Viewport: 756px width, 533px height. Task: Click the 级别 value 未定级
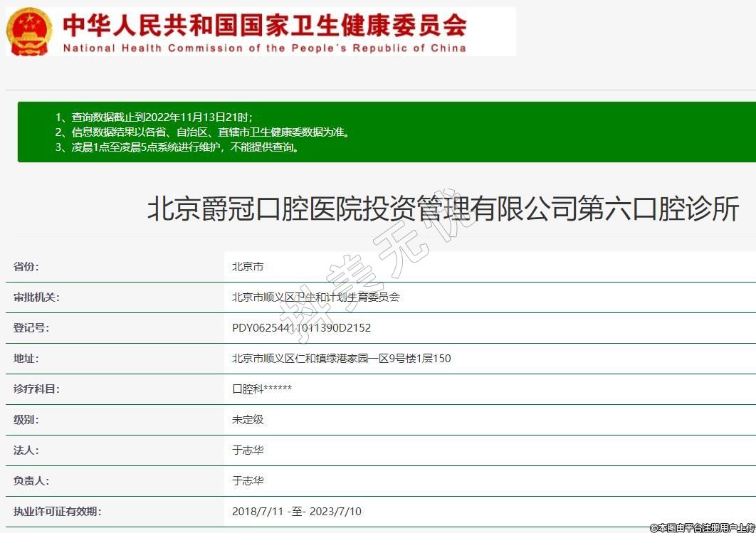(x=248, y=420)
